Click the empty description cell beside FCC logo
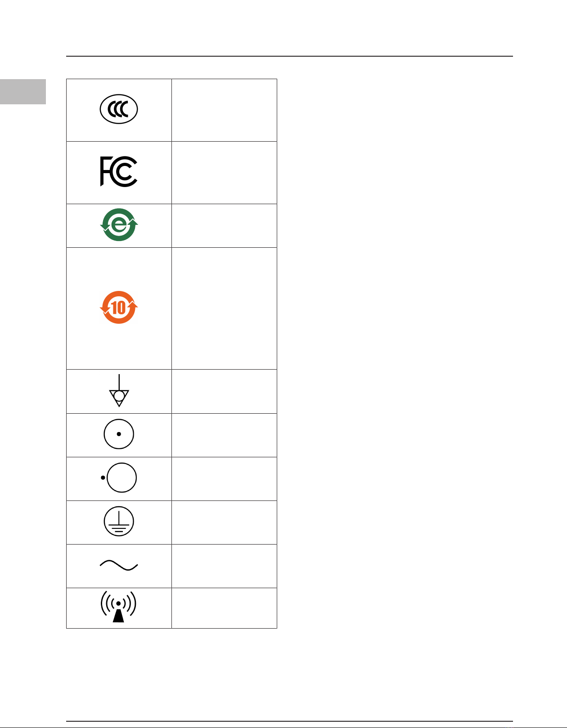Viewport: 567px width, 728px height. pos(224,173)
